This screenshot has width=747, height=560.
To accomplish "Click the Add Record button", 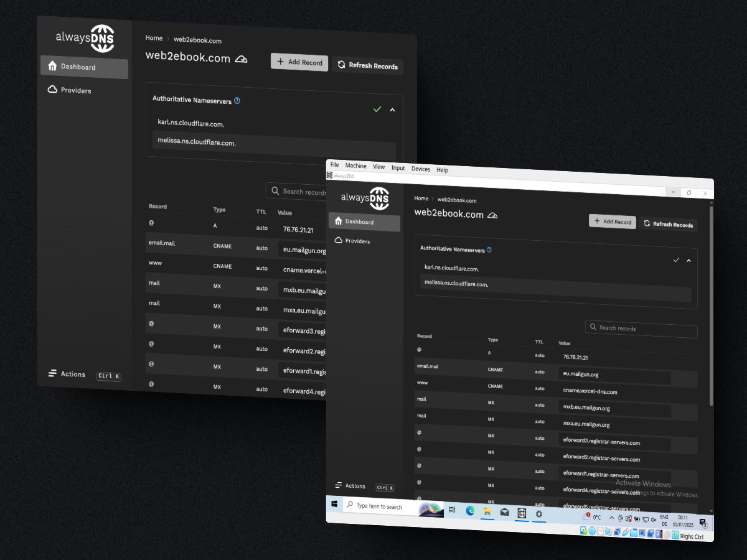I will coord(612,221).
